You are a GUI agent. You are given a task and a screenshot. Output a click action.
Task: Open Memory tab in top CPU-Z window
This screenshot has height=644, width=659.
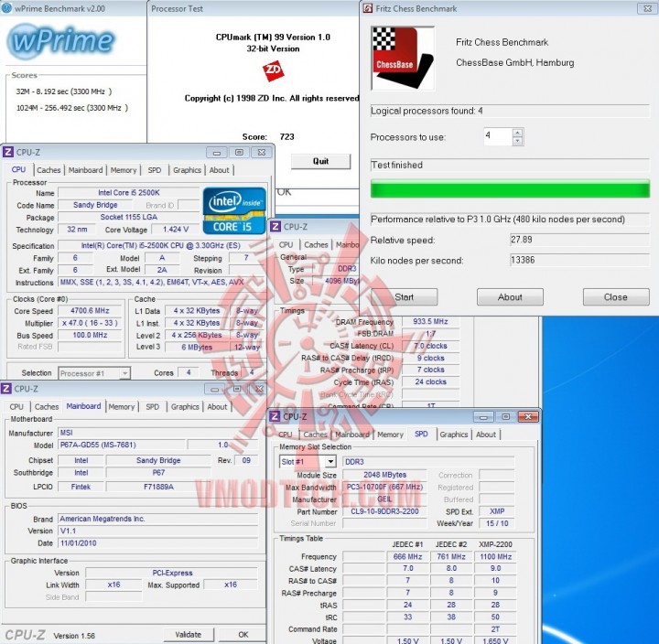(124, 170)
